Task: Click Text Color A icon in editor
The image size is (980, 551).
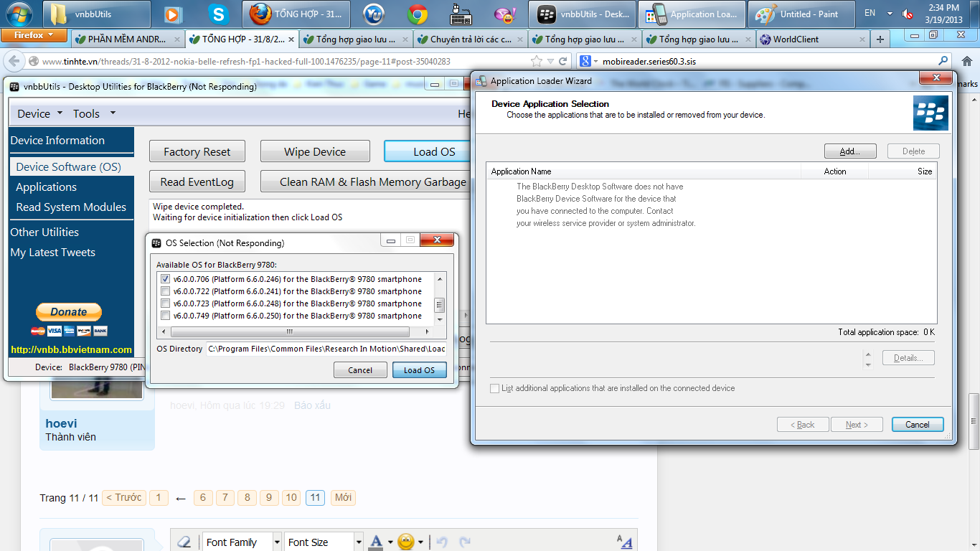Action: pos(376,542)
